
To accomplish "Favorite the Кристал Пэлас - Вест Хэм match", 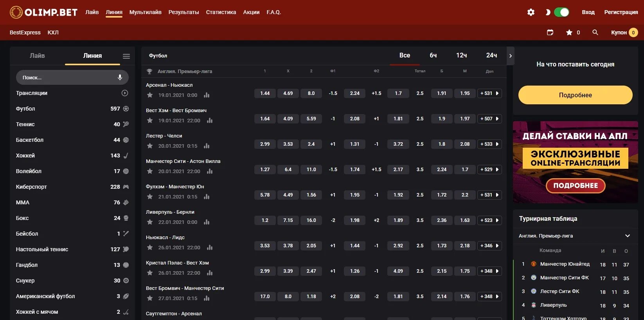I will (x=149, y=273).
